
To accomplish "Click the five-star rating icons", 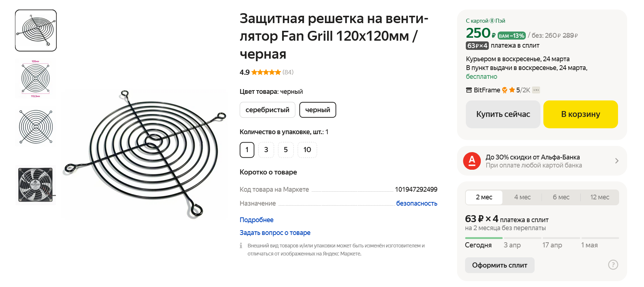I will point(266,72).
